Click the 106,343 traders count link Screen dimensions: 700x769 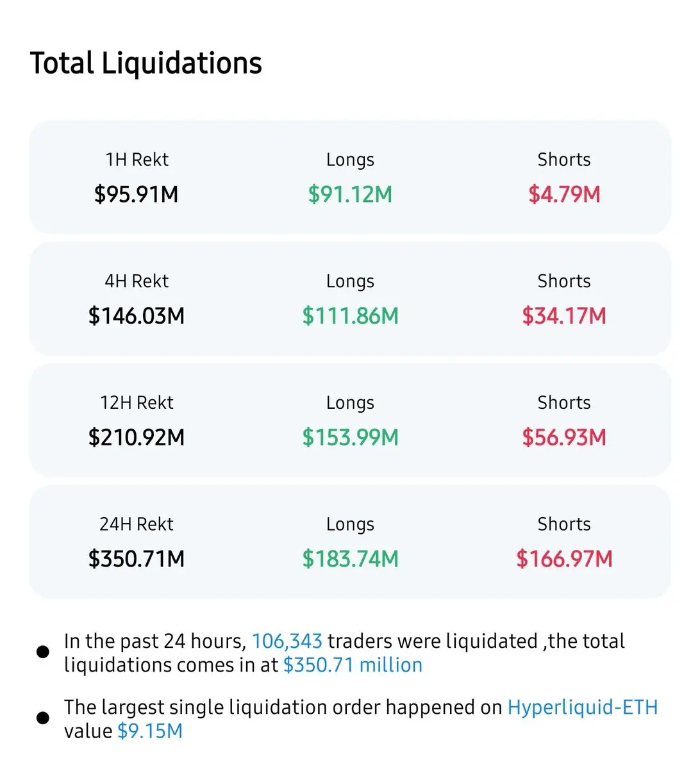pos(287,641)
